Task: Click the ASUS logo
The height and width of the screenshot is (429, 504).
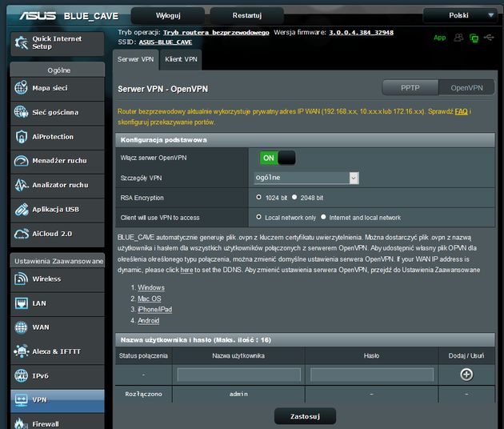Action: point(38,16)
